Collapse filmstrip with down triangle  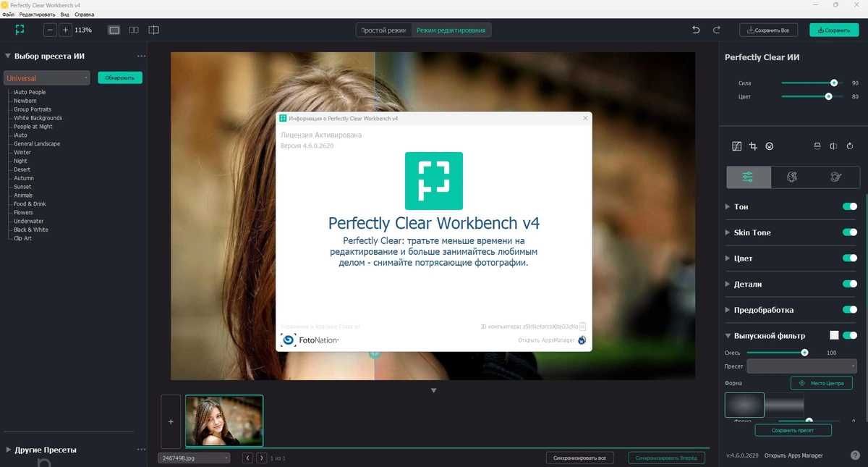pyautogui.click(x=434, y=390)
